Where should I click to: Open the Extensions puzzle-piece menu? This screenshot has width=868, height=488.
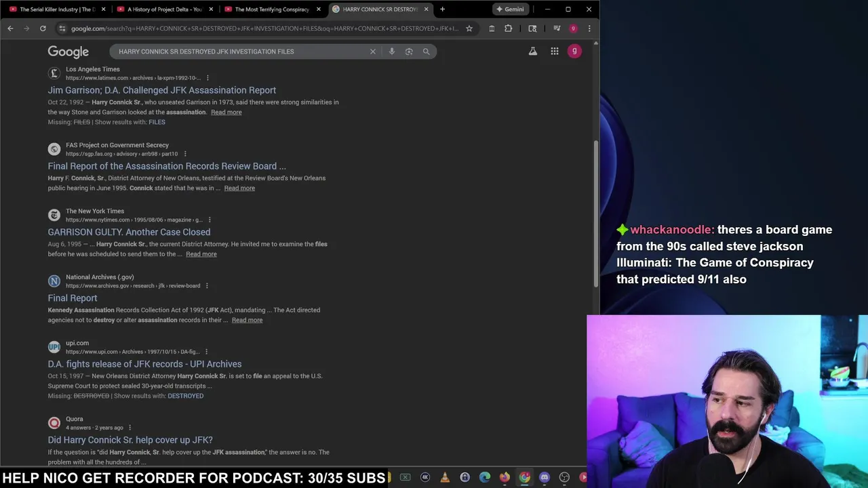(x=508, y=28)
